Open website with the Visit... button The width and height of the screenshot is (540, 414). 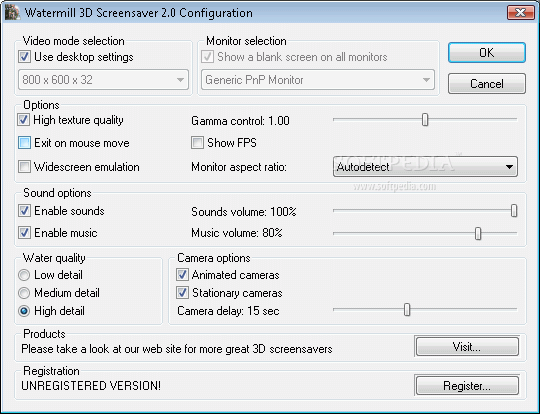point(467,346)
